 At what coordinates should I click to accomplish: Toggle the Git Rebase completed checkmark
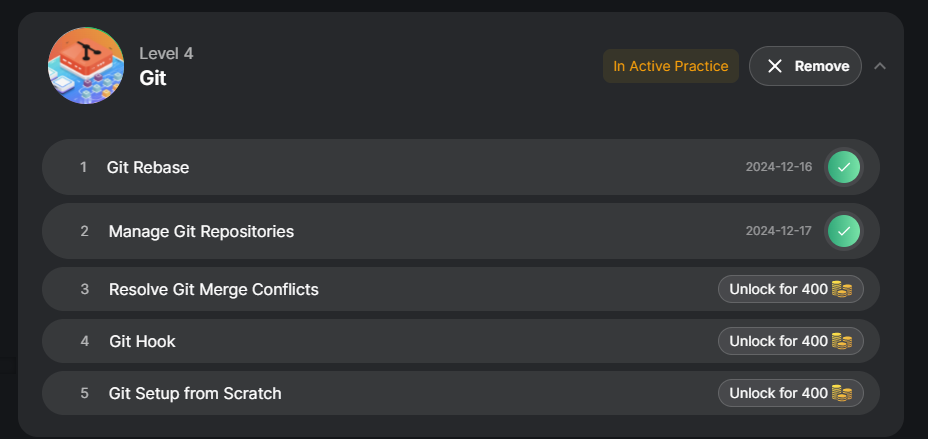pos(844,167)
